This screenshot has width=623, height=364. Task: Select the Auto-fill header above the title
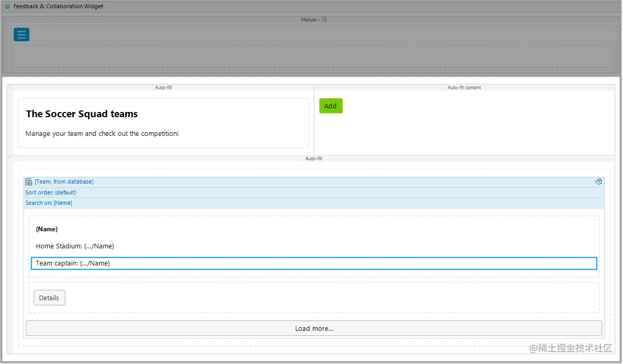tap(163, 88)
